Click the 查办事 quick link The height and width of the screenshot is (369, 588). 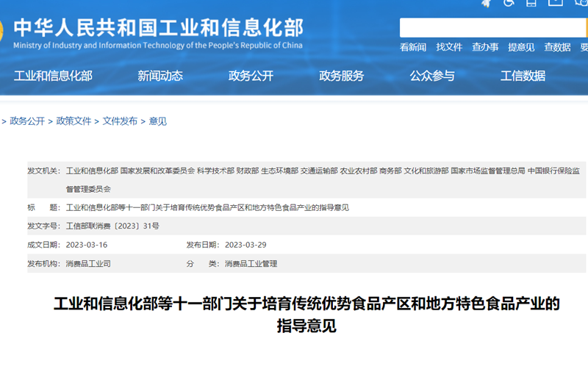click(x=485, y=47)
